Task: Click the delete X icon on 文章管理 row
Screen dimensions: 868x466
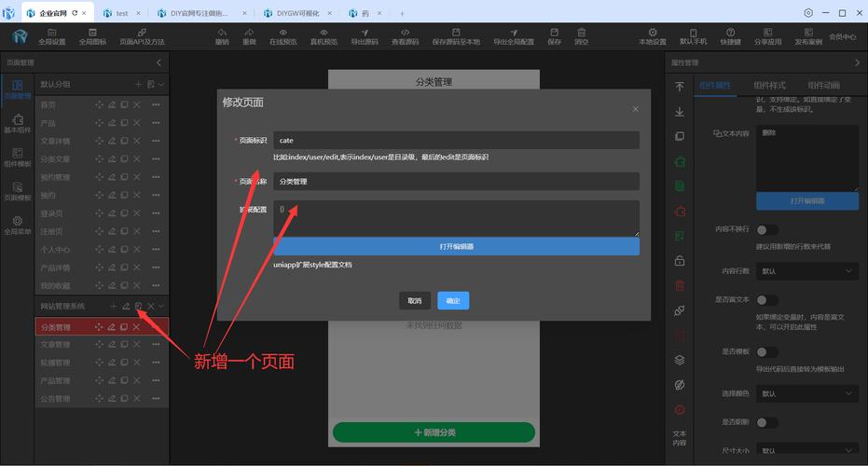Action: pos(137,345)
